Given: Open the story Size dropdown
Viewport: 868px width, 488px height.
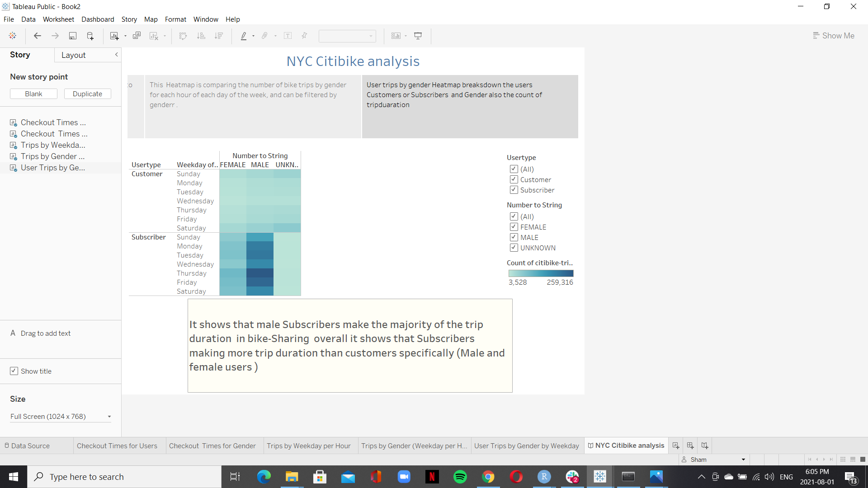Looking at the screenshot, I should 61,416.
